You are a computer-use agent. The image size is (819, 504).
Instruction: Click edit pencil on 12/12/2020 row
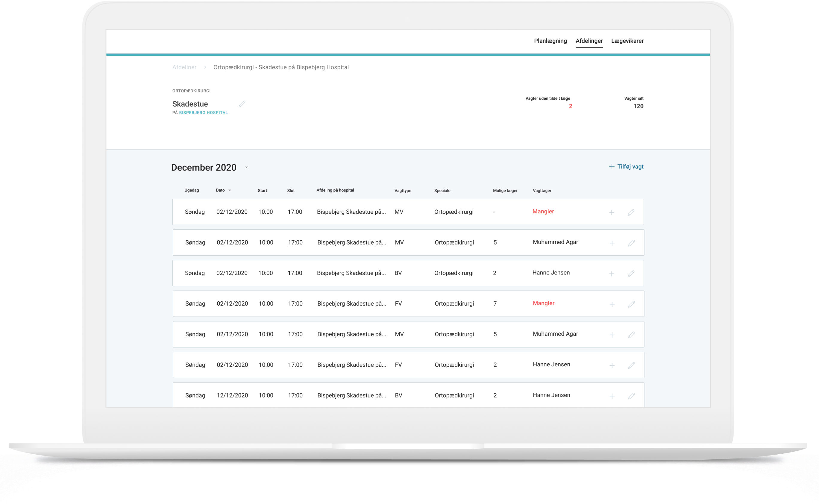(x=631, y=396)
